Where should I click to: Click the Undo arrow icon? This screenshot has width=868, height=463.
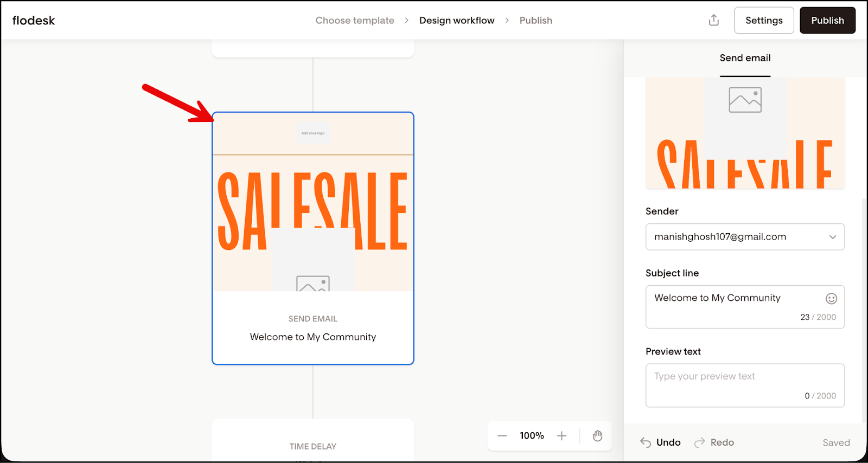pyautogui.click(x=646, y=442)
